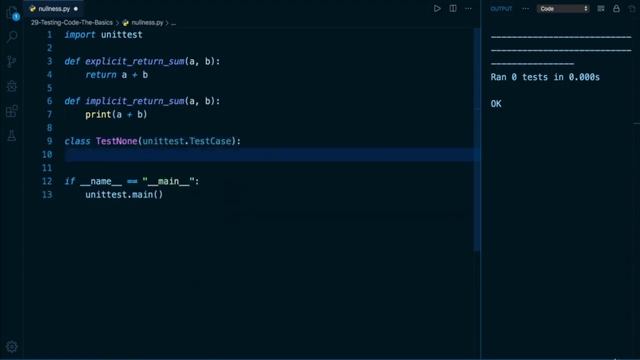Click the breadcrumb ellipsis after nullness.py
Viewport: 640px width, 360px height.
pyautogui.click(x=173, y=23)
